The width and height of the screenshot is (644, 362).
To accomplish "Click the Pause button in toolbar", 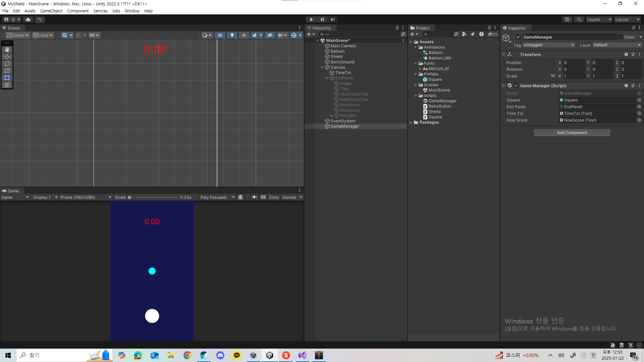I will point(322,19).
